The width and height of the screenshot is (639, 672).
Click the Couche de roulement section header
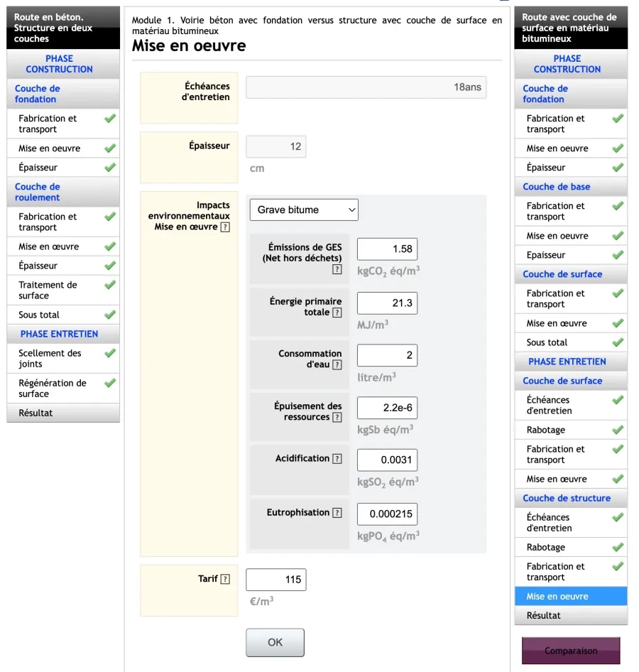63,192
